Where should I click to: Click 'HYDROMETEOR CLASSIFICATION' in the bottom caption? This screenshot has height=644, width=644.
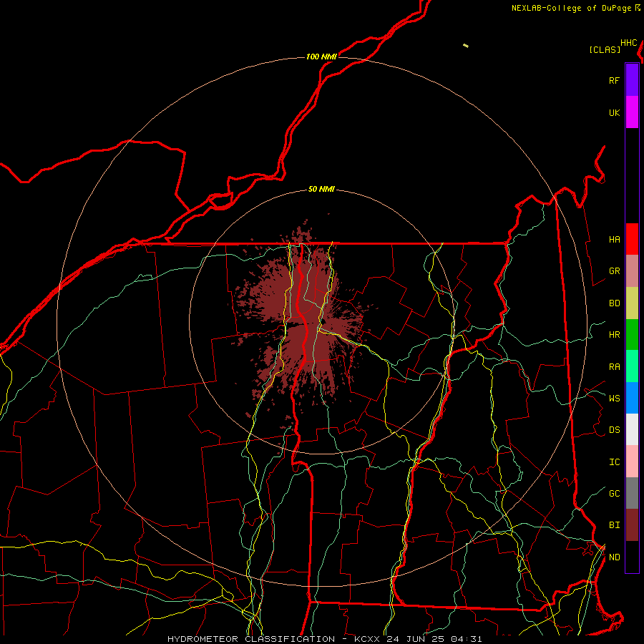click(x=251, y=639)
